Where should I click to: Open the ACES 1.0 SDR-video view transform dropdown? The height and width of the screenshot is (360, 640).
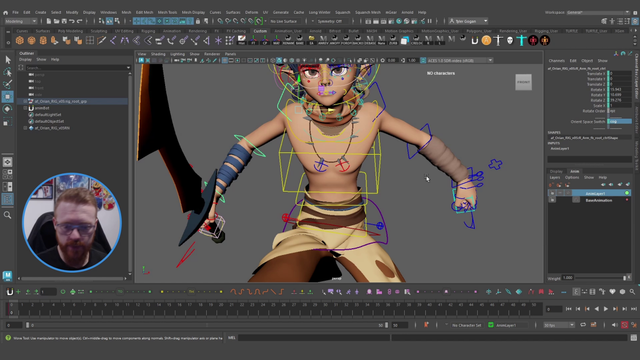tap(460, 60)
